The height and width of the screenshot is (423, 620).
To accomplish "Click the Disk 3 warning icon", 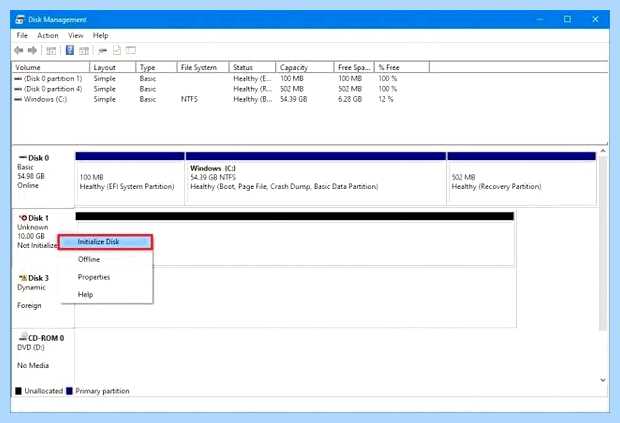I will (23, 278).
